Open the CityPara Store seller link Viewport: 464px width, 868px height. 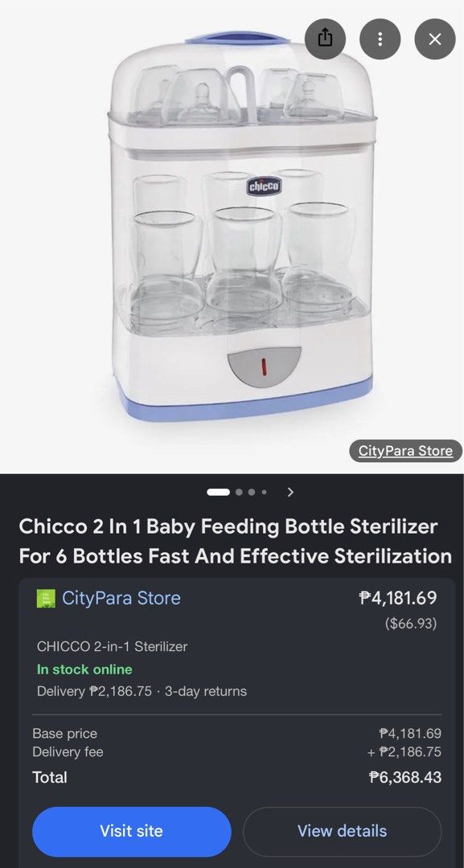tap(121, 598)
